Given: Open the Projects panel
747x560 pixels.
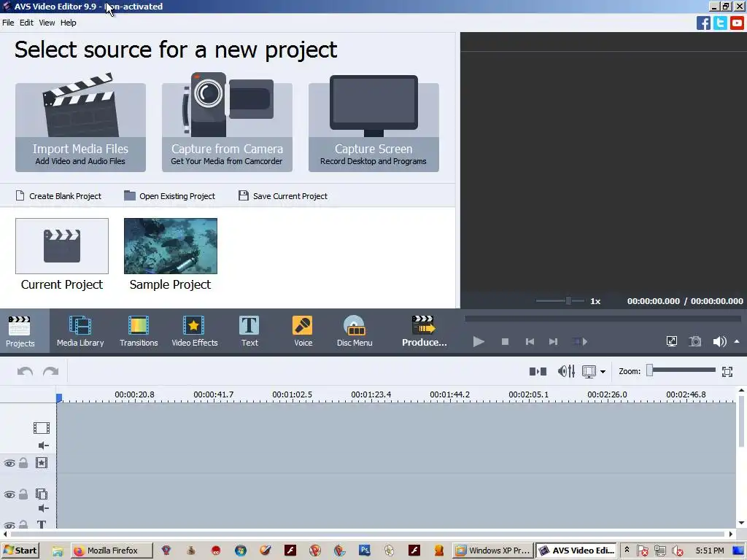Looking at the screenshot, I should click(20, 331).
